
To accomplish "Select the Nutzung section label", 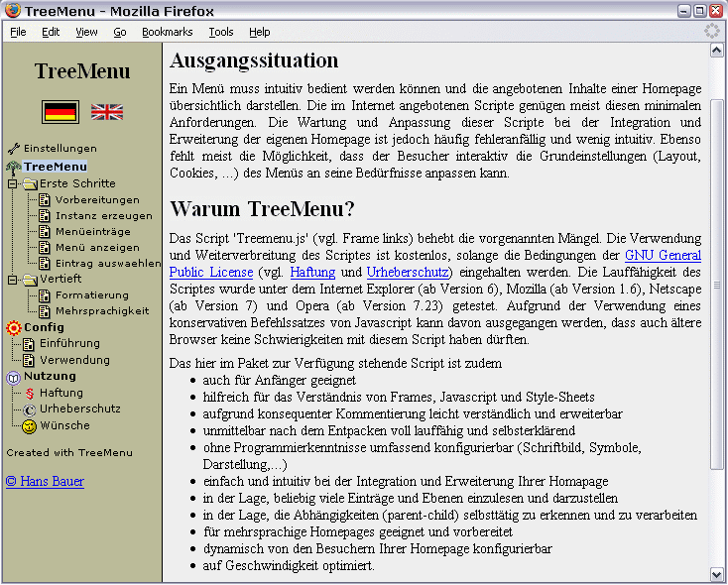I will click(50, 376).
